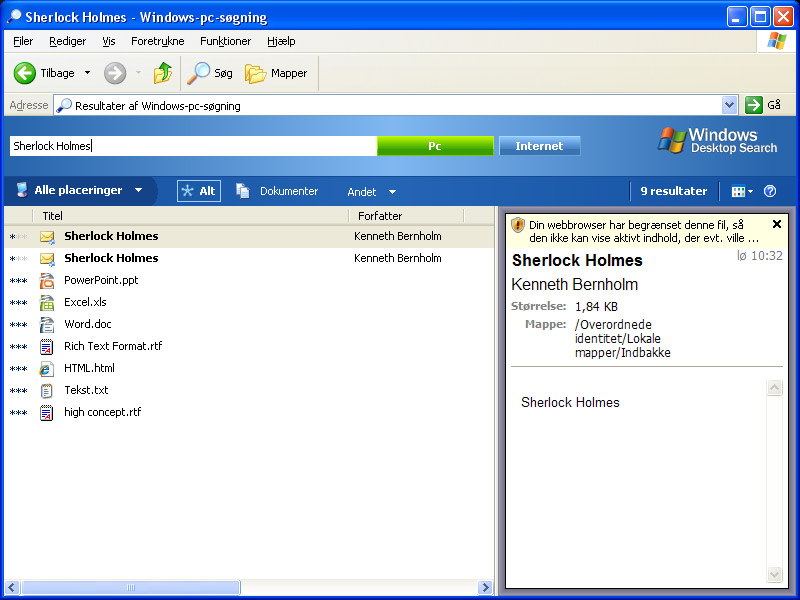
Task: Click the HTML.html Internet Explorer icon
Action: [46, 369]
